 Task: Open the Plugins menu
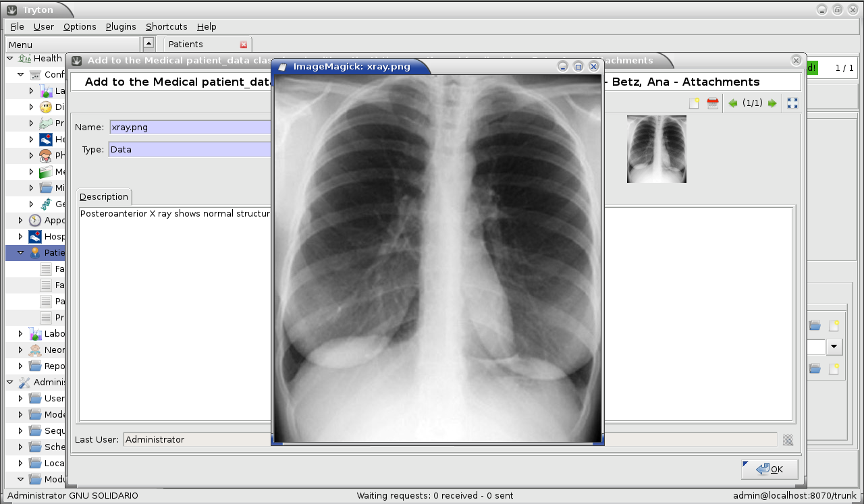[x=121, y=26]
